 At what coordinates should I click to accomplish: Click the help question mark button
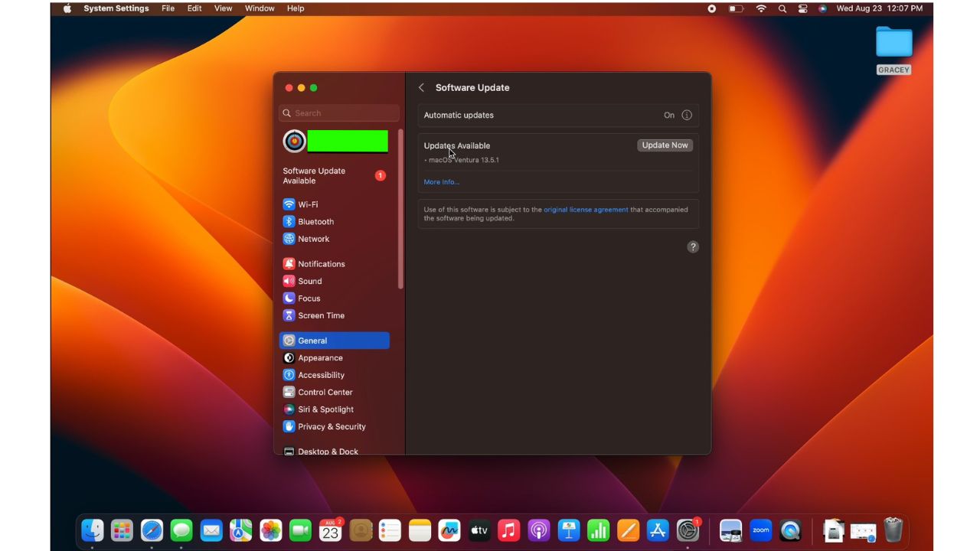(693, 246)
